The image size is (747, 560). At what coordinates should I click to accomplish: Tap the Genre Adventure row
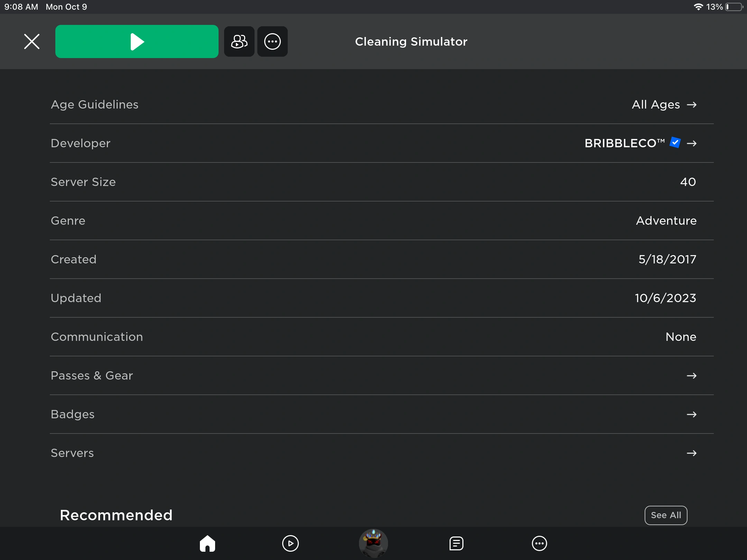point(381,221)
